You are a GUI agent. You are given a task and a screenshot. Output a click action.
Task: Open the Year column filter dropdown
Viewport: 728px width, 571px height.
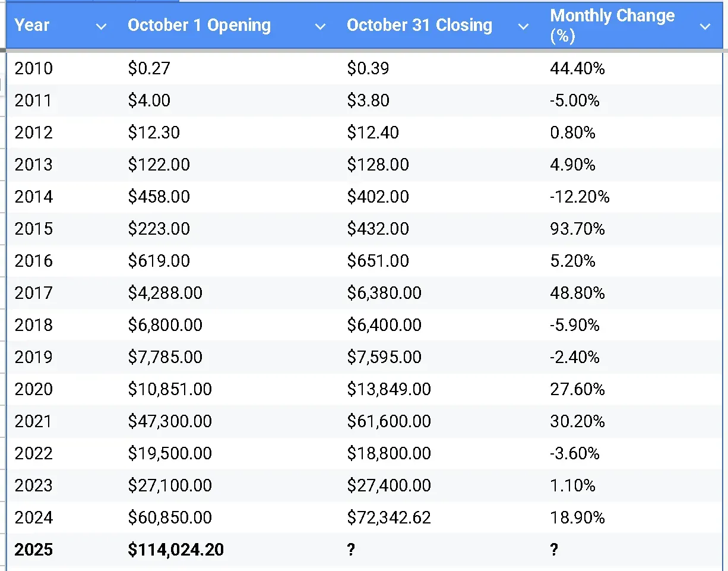point(102,26)
